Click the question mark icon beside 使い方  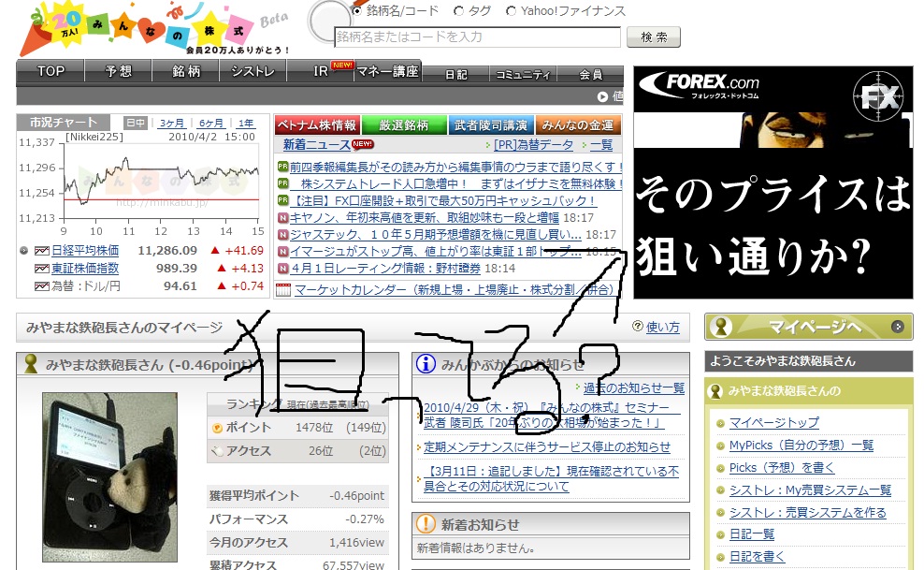(637, 326)
